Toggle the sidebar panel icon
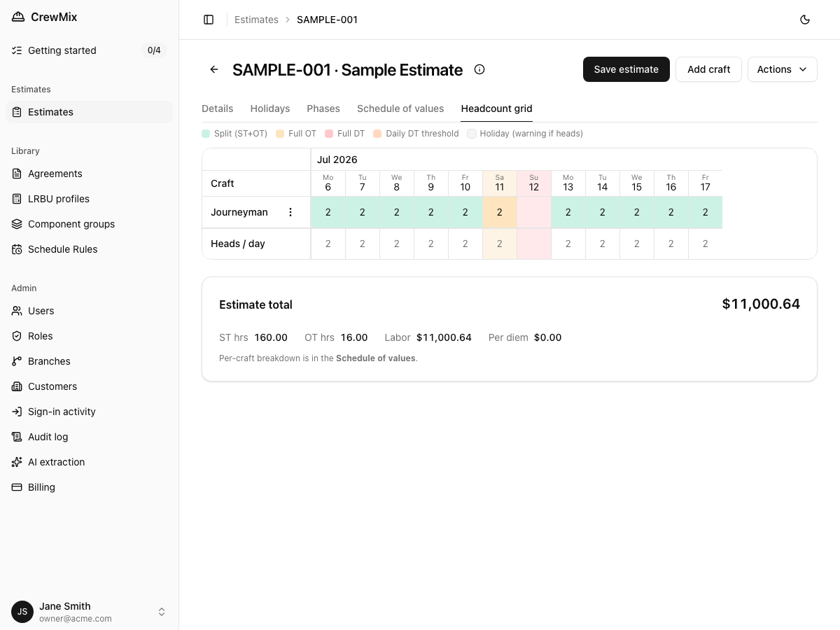Viewport: 840px width, 630px height. tap(209, 20)
